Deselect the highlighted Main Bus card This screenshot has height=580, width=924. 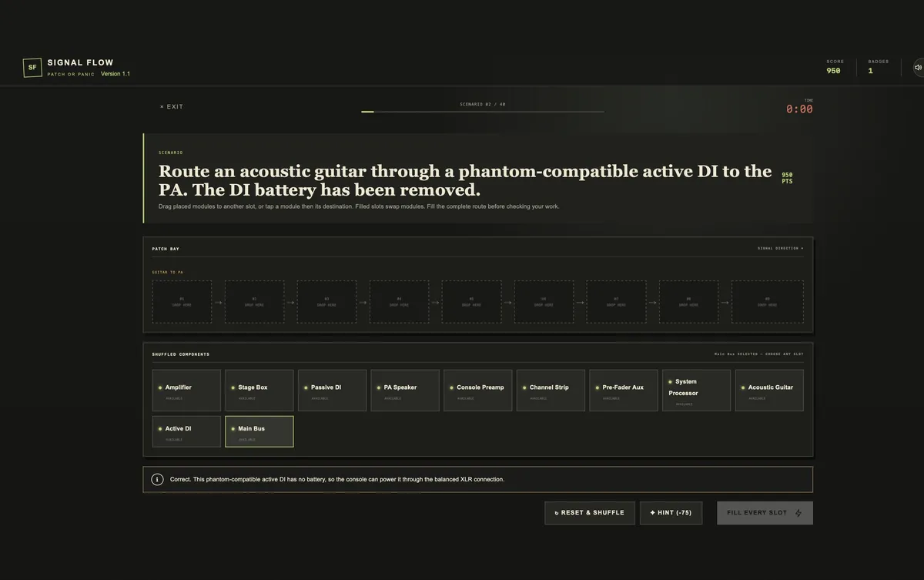click(x=259, y=432)
